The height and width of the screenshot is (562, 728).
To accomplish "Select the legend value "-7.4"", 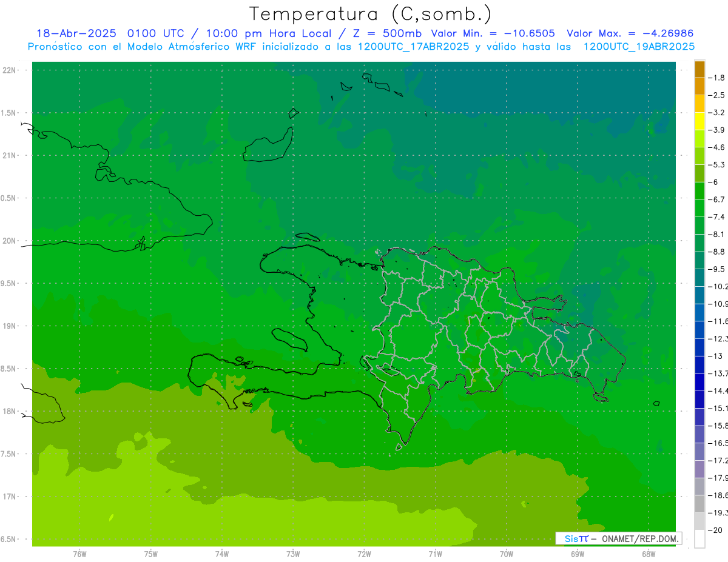I will pyautogui.click(x=716, y=217).
